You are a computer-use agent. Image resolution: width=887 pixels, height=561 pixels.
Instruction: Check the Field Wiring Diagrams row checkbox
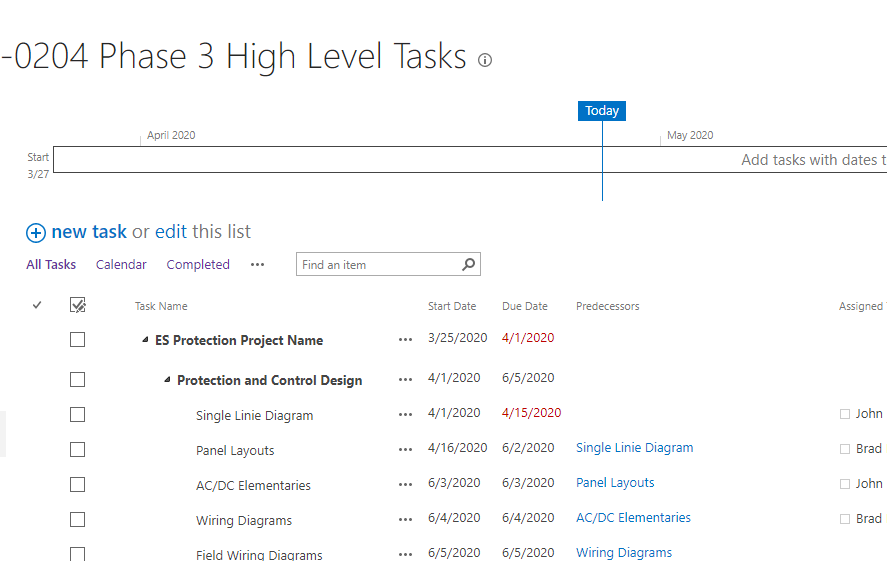coord(77,554)
